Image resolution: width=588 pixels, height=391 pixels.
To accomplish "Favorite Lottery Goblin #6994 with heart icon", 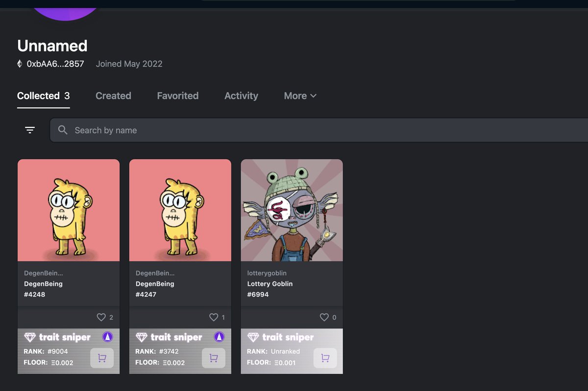I will click(x=324, y=317).
